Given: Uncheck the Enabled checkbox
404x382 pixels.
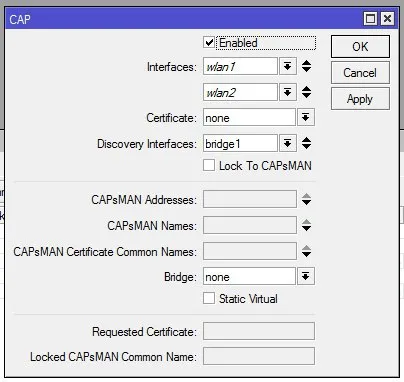Looking at the screenshot, I should [209, 43].
